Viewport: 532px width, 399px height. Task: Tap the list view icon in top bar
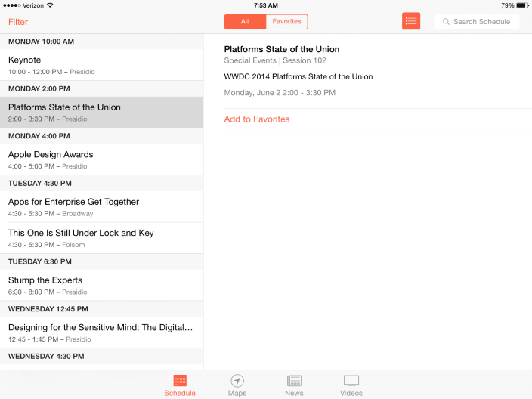411,21
